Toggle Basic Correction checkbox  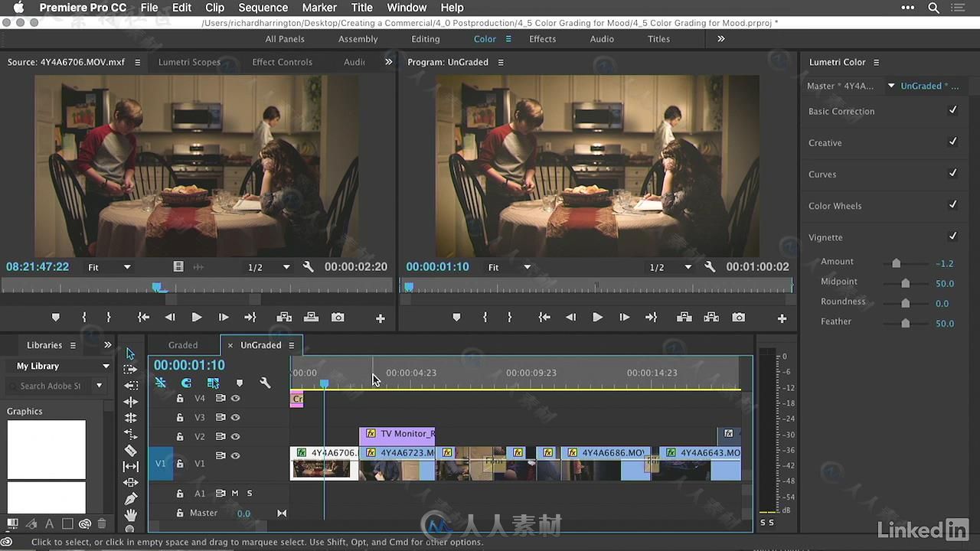952,111
